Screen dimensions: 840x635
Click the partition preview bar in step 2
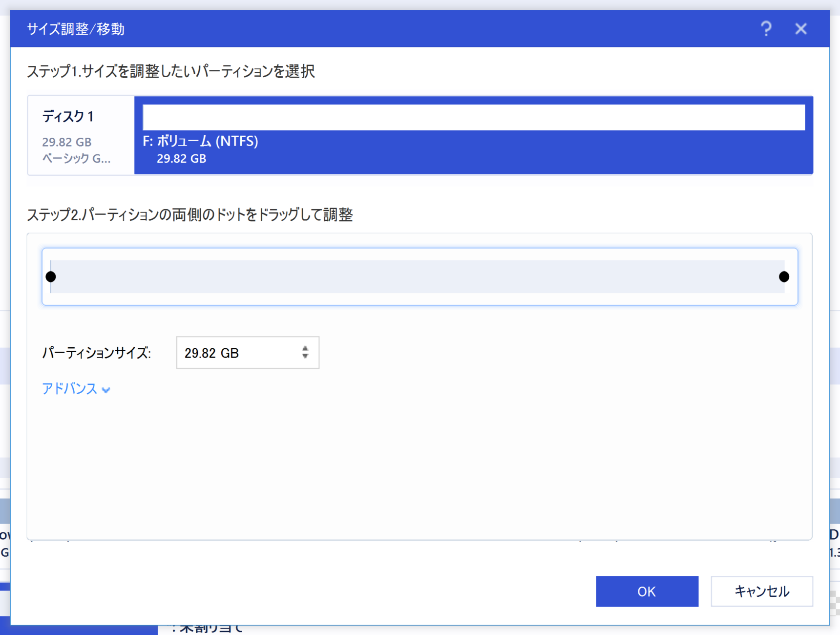(x=420, y=276)
